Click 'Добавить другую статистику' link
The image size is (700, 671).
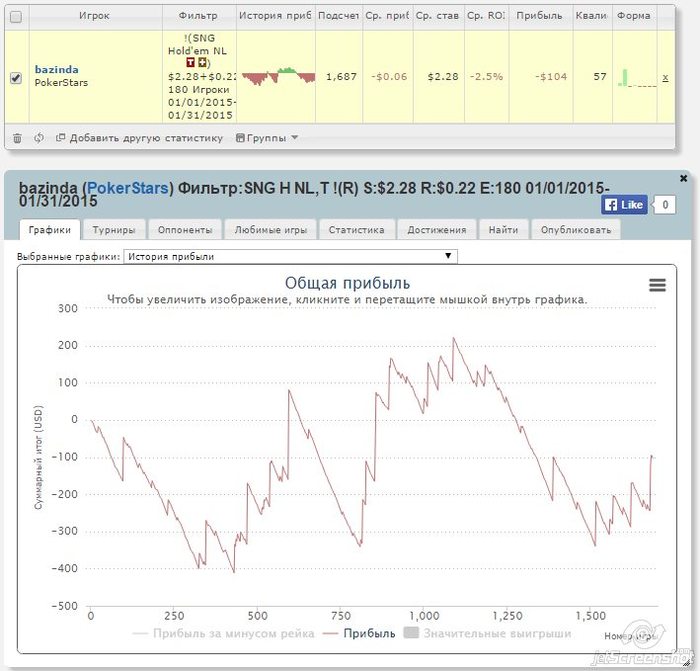pos(139,138)
